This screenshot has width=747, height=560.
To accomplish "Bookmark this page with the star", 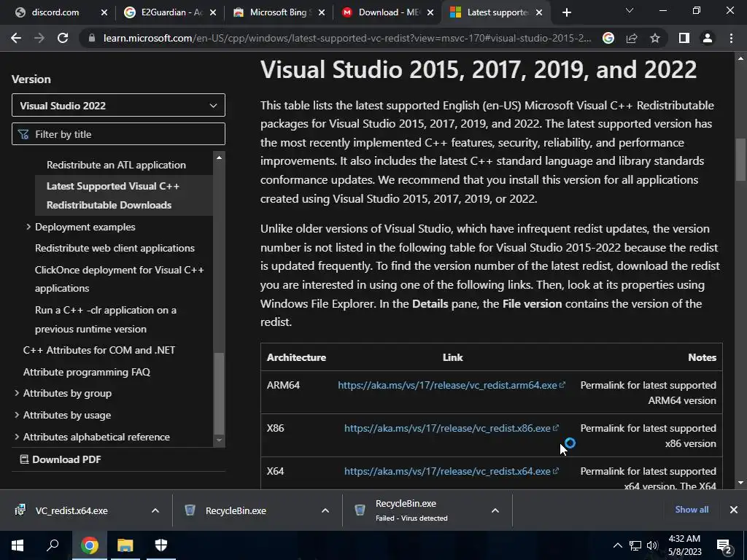I will [655, 38].
